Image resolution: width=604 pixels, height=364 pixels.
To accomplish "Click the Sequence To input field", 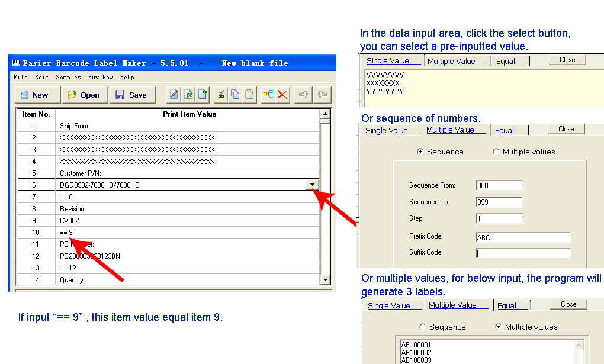I will point(499,202).
